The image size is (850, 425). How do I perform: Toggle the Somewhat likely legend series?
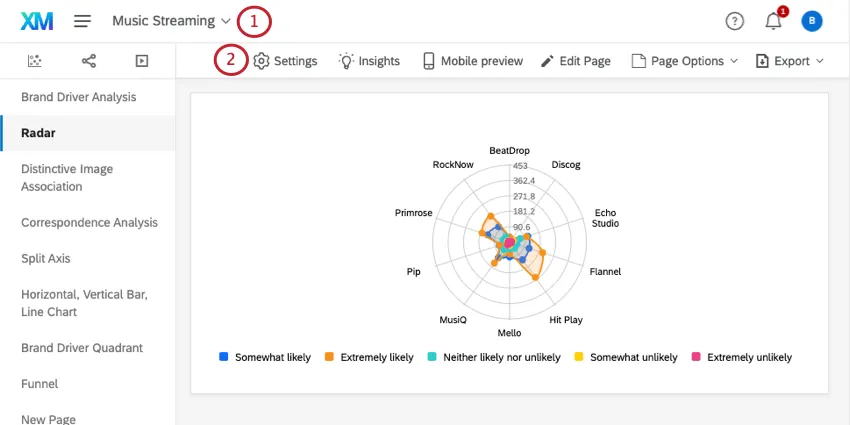(x=265, y=357)
